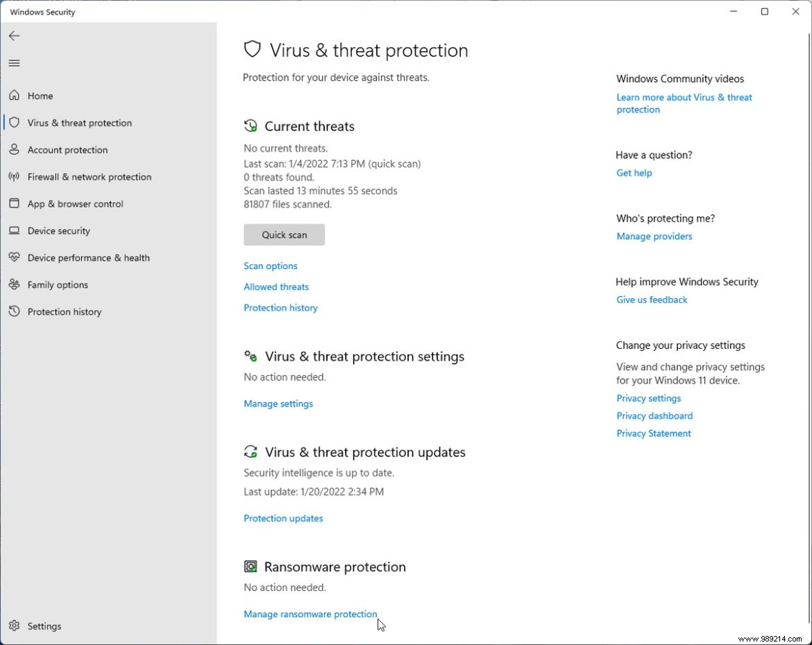Check for Protection updates
The height and width of the screenshot is (645, 812).
(x=283, y=518)
